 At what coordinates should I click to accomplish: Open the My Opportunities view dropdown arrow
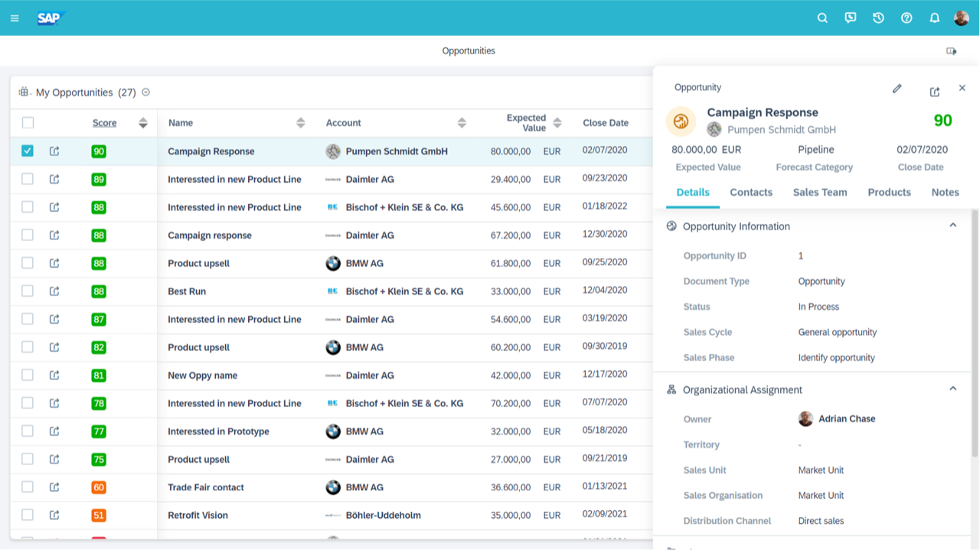pos(145,93)
